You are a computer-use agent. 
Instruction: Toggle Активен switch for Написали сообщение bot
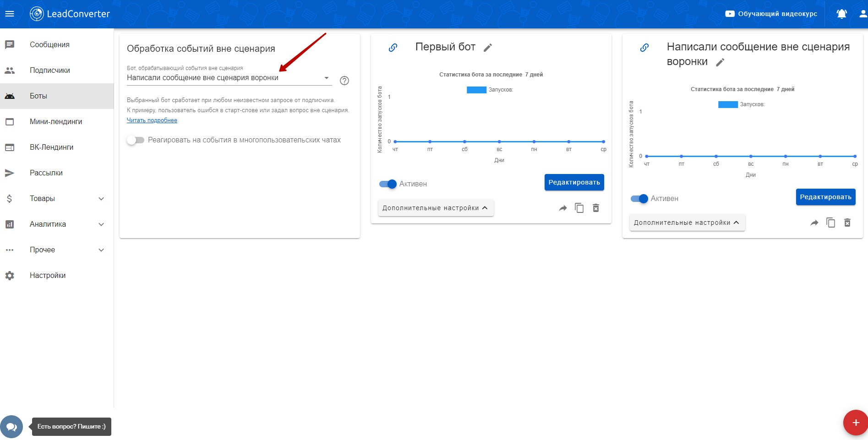tap(639, 199)
